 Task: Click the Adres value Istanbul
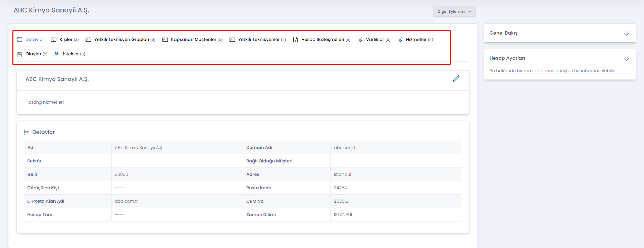click(x=342, y=175)
